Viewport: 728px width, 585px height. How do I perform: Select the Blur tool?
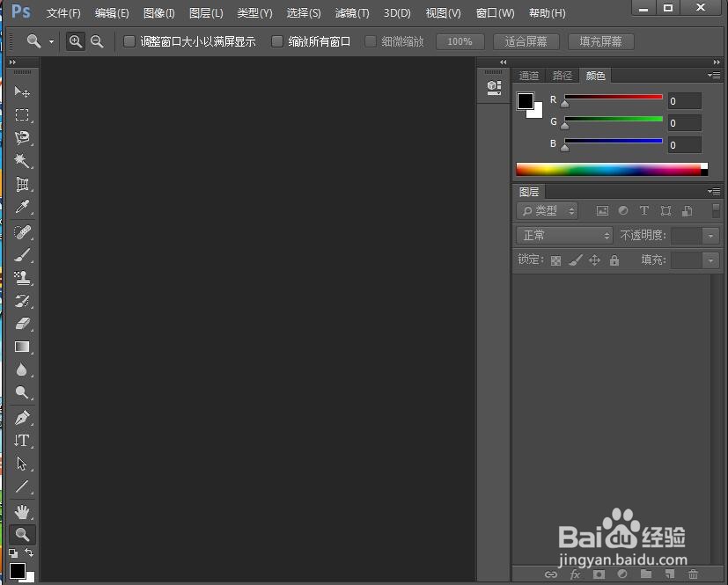[22, 369]
